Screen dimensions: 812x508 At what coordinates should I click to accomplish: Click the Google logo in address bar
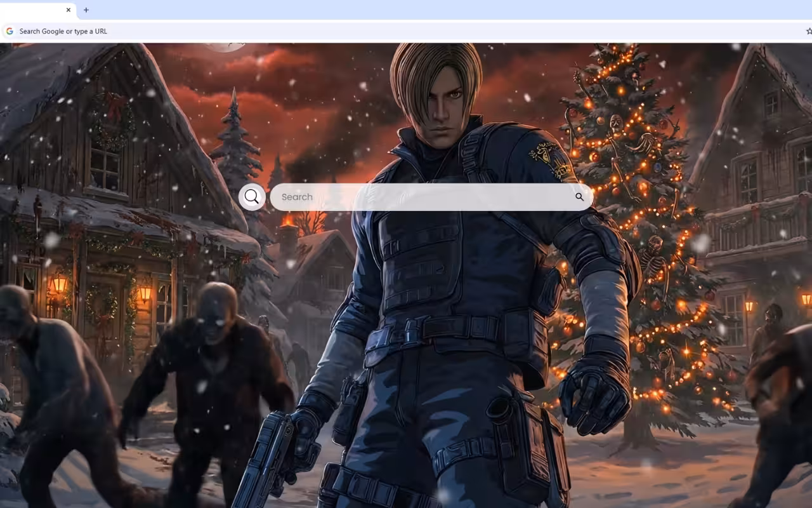point(10,31)
